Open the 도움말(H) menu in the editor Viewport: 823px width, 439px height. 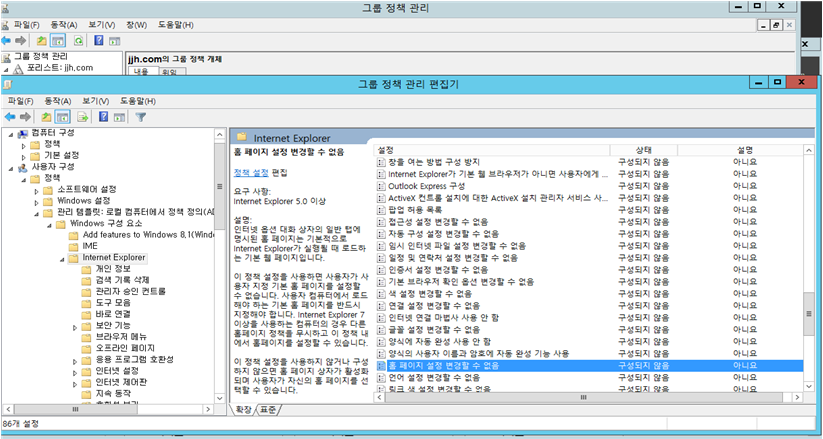click(138, 101)
